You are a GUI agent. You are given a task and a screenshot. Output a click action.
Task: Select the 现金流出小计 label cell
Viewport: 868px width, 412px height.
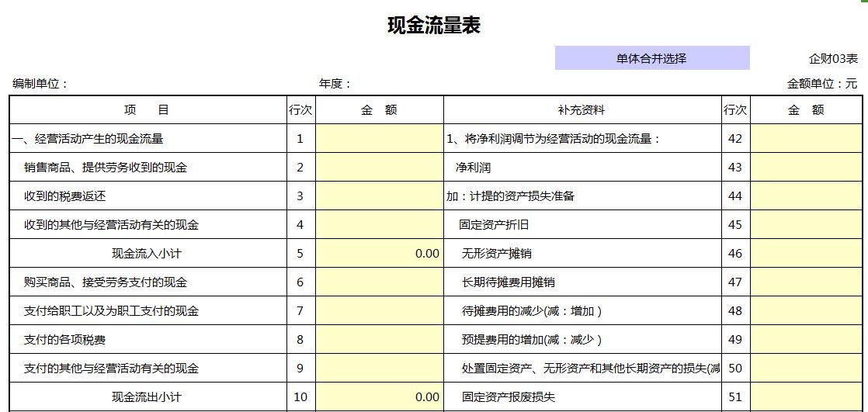click(148, 397)
